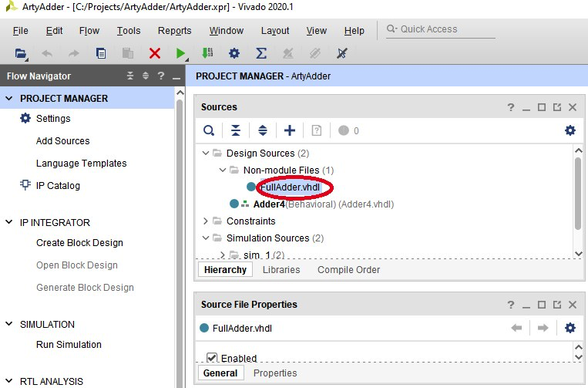Open Settings gear in main toolbar
The height and width of the screenshot is (388, 588).
point(234,53)
